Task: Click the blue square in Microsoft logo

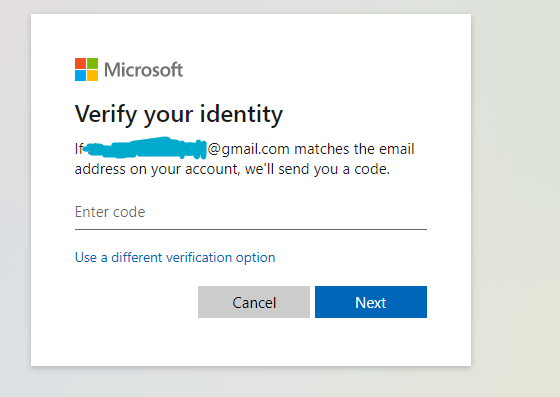Action: pos(80,76)
